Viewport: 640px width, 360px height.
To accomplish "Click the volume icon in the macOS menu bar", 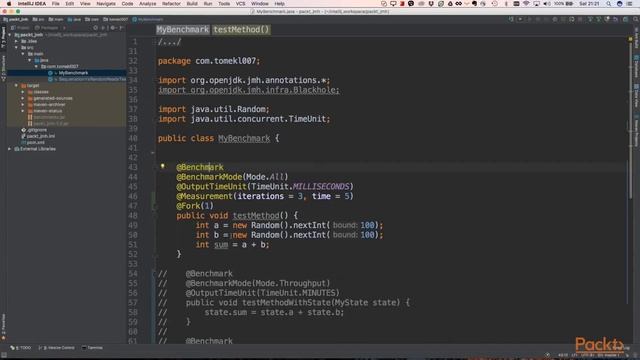I will (x=547, y=4).
